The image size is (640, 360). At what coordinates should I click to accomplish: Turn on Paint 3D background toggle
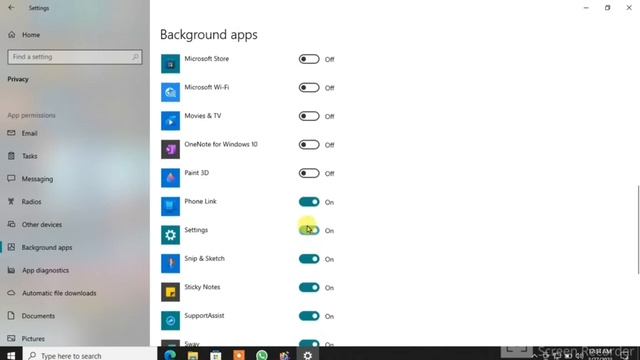pos(309,173)
